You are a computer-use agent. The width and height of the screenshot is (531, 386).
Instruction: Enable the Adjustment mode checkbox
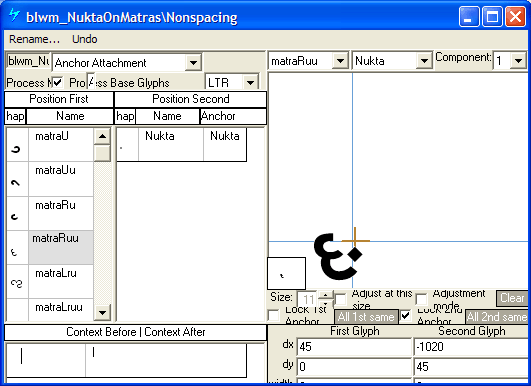pyautogui.click(x=422, y=299)
